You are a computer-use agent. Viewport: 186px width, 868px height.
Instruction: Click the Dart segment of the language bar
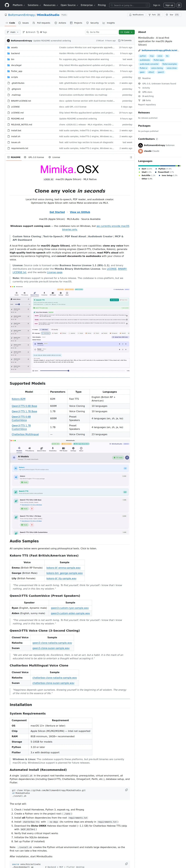149,166
